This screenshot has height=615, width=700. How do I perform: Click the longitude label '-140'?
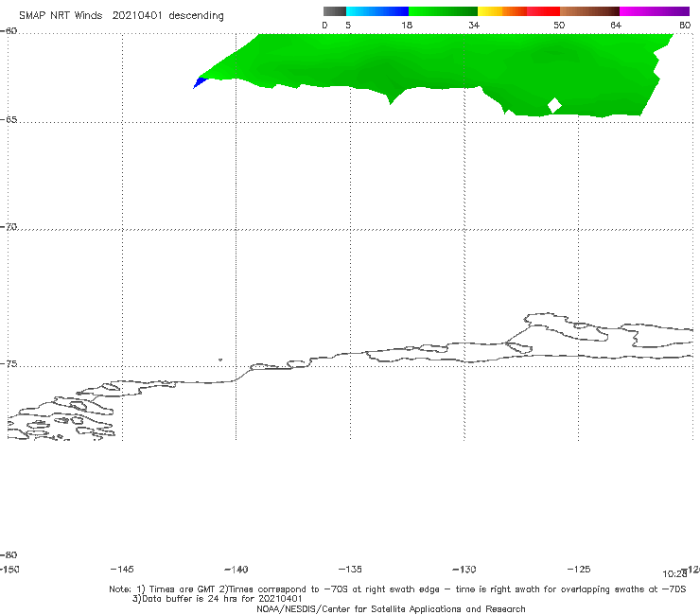click(x=236, y=569)
